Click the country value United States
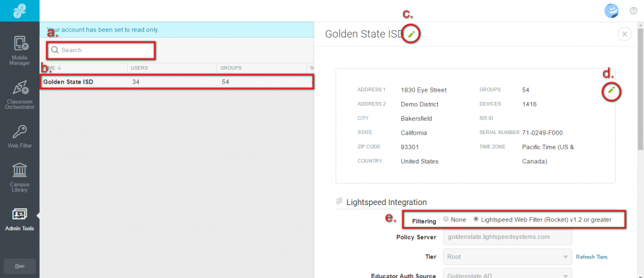The height and width of the screenshot is (278, 644). 419,162
